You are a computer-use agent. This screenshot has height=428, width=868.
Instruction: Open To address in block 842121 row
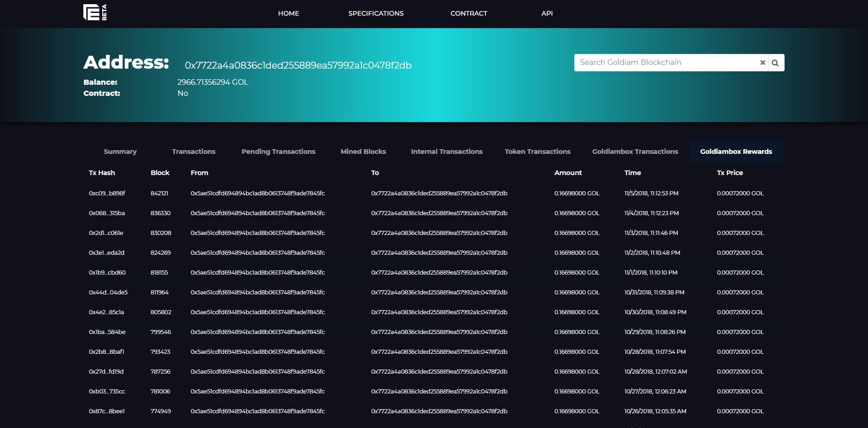[x=439, y=193]
